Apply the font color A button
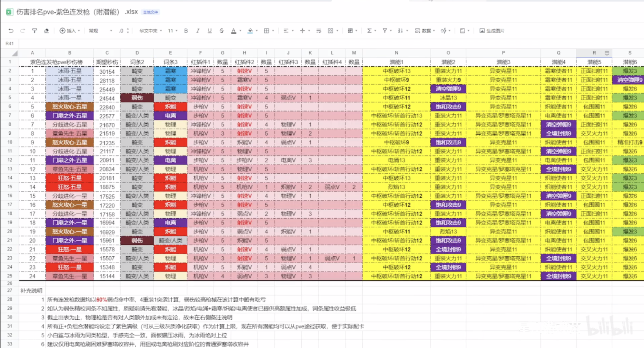The height and width of the screenshot is (348, 644). click(233, 31)
